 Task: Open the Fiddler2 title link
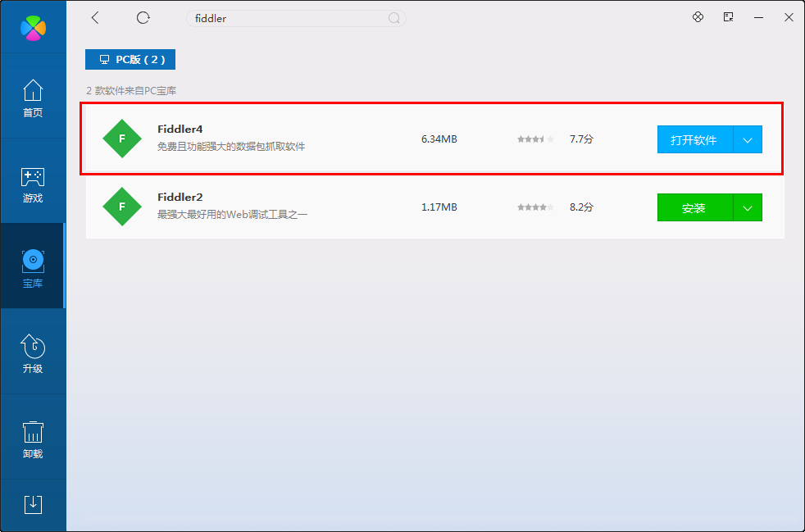180,198
